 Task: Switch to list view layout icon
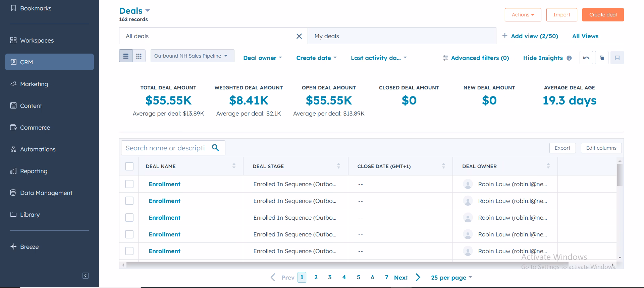(126, 56)
